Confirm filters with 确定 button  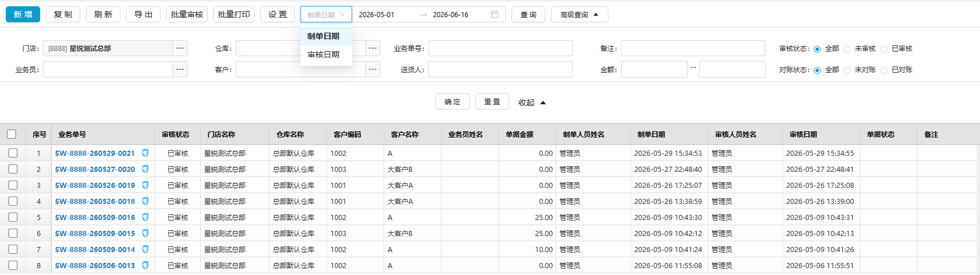coord(452,101)
